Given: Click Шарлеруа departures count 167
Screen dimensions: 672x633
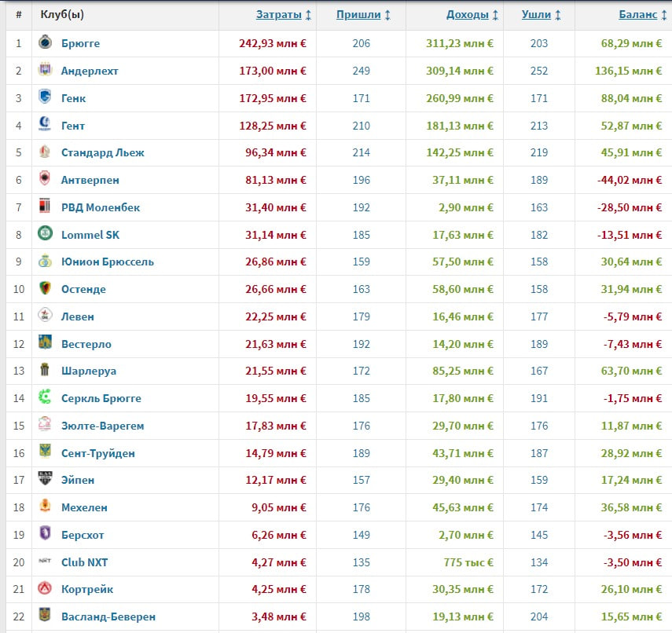Looking at the screenshot, I should 538,371.
